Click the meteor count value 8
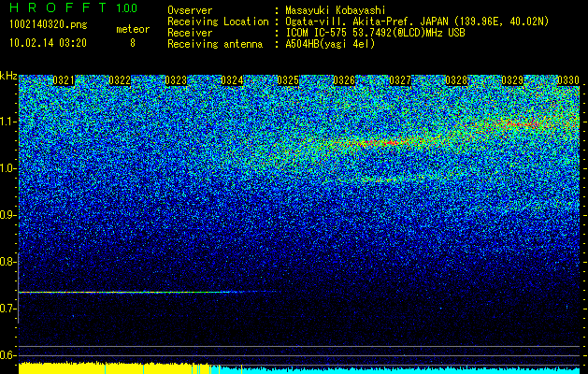 [x=133, y=43]
